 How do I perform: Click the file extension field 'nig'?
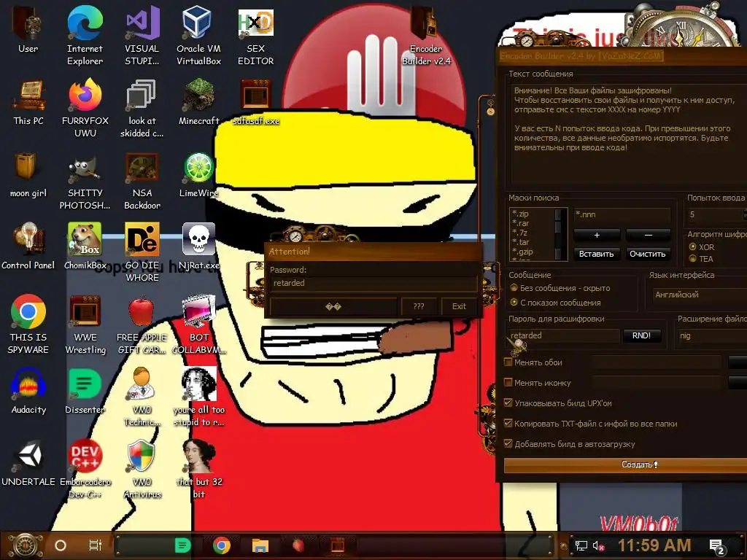coord(712,335)
